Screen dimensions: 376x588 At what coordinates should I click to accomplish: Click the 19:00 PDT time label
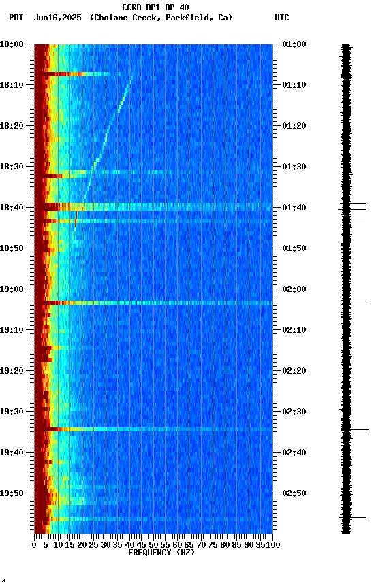pos(12,289)
